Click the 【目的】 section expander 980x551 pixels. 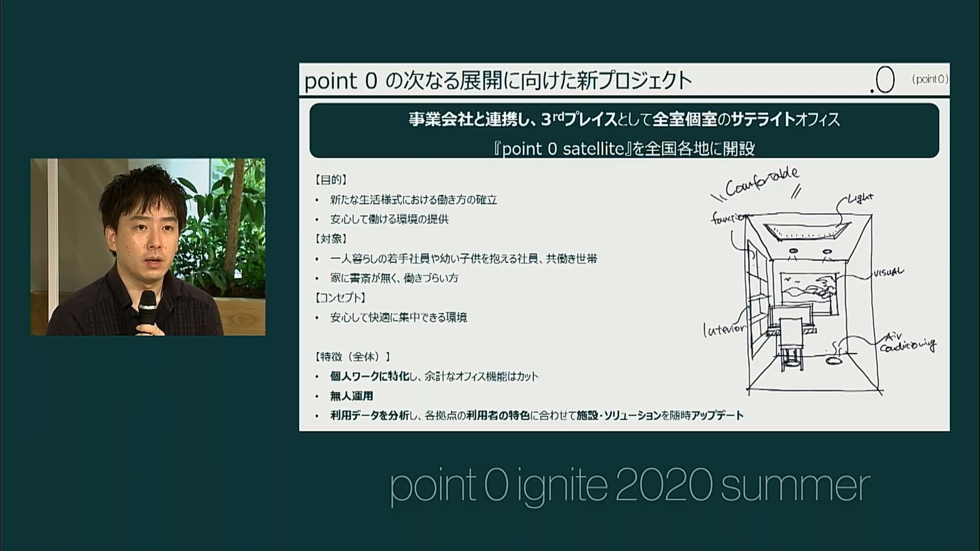pos(332,179)
